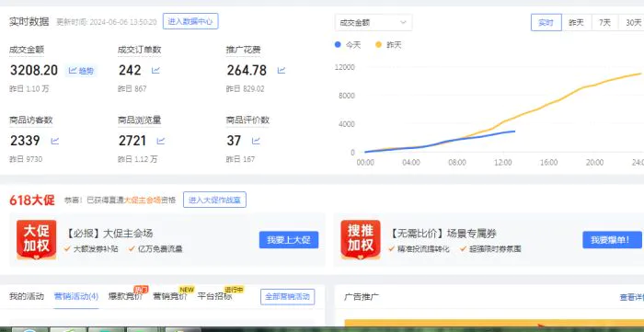
Task: Open trend chart icon for 推广花费
Action: click(x=282, y=71)
